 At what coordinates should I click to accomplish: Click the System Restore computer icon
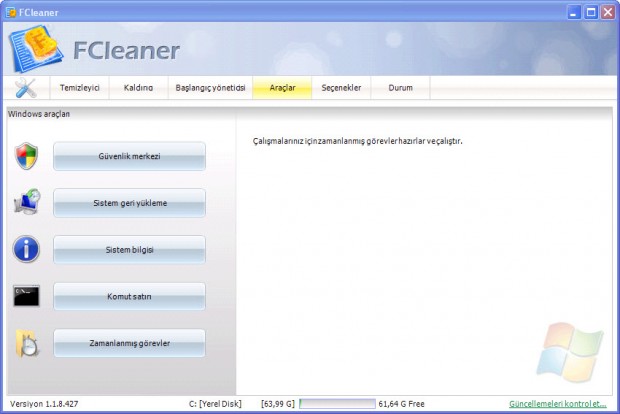click(x=27, y=202)
